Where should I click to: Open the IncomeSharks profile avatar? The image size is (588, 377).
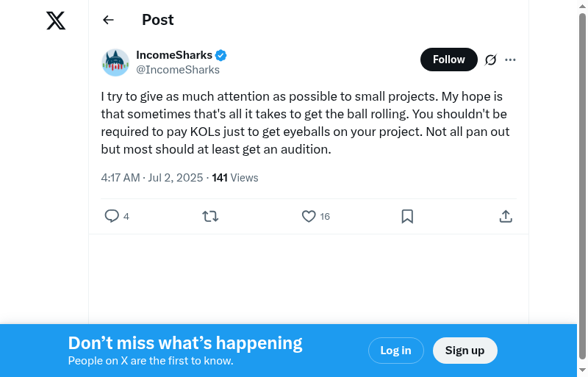(x=115, y=62)
